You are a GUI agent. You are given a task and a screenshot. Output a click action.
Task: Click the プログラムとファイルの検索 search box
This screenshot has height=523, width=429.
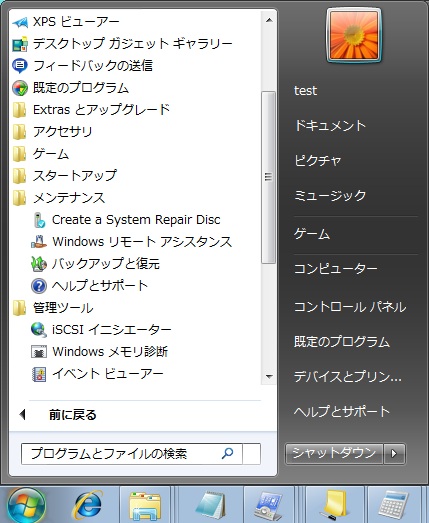click(x=131, y=454)
